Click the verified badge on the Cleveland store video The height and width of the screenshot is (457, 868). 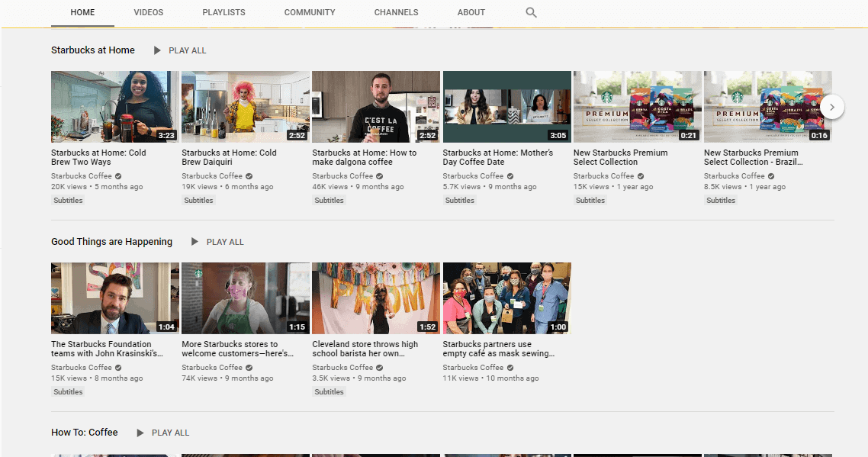(x=379, y=367)
